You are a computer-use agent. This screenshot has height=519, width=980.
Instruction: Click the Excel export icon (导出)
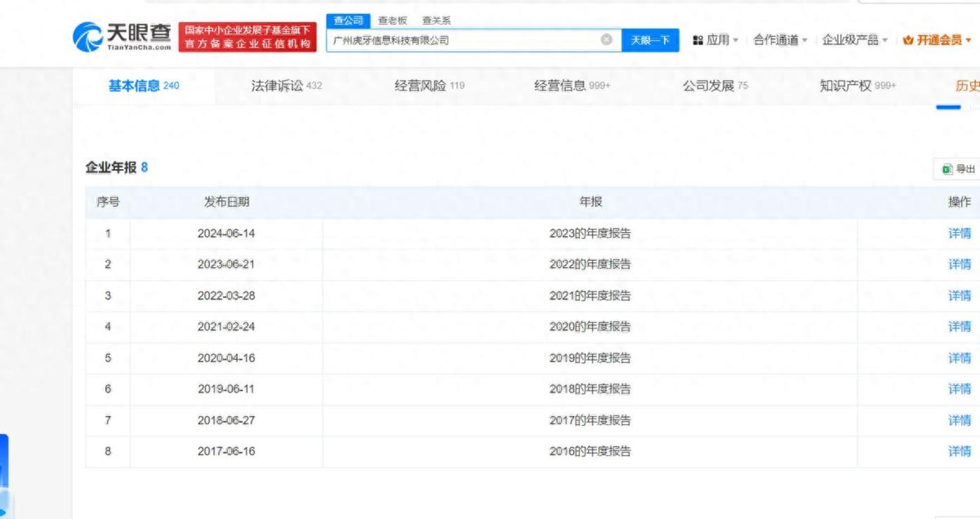[948, 169]
